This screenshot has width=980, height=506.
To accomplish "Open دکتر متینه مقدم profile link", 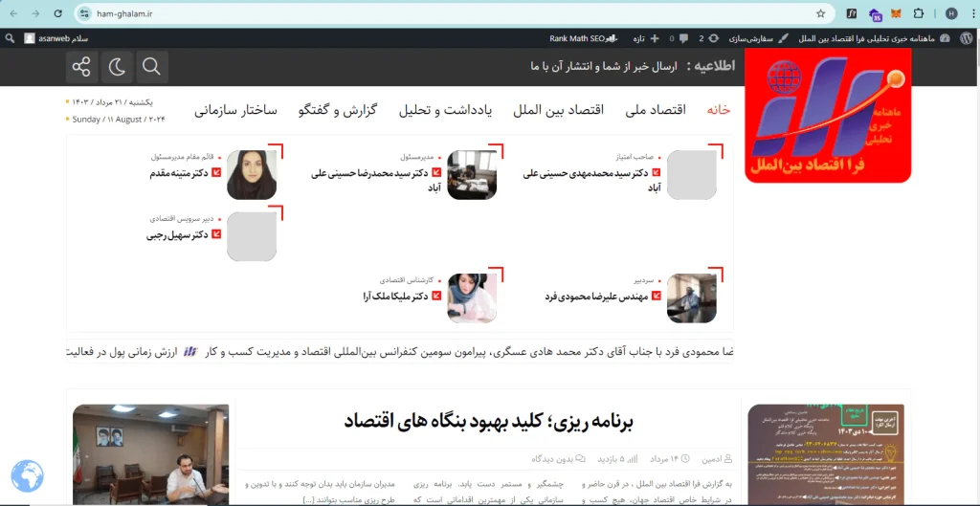I will click(179, 173).
